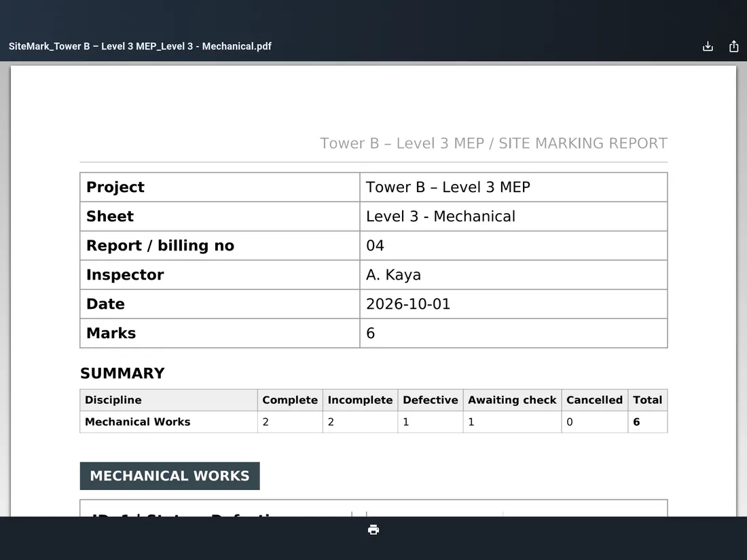Click the 'Mechanical Works' summary row label
This screenshot has width=747, height=560.
click(138, 422)
